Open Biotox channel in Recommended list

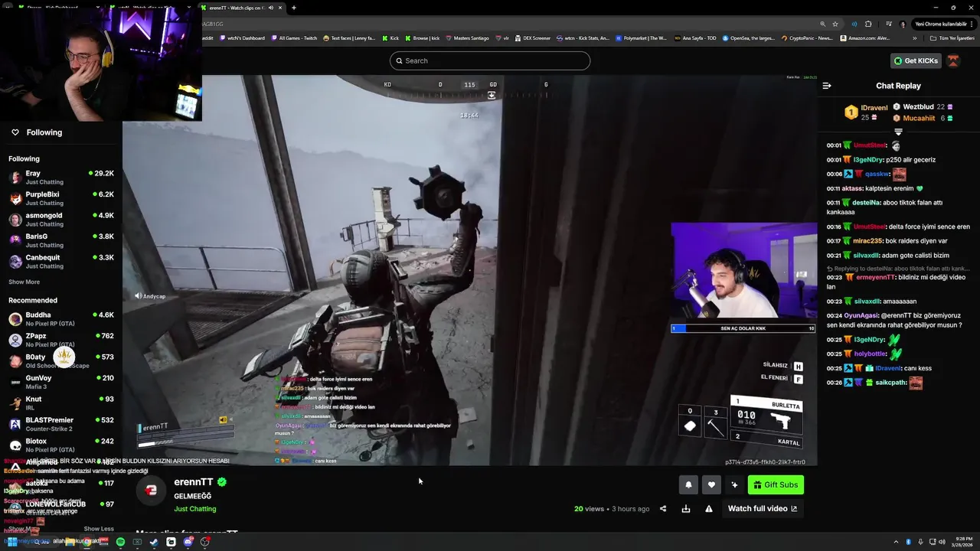(x=61, y=445)
